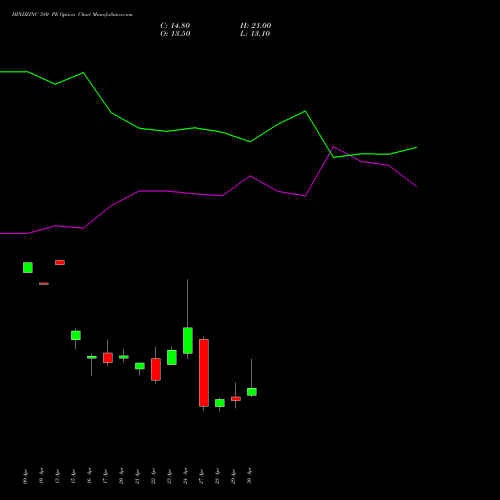This screenshot has width=500, height=500.
Task: Select the 30 Apr date label
Action: [249, 477]
